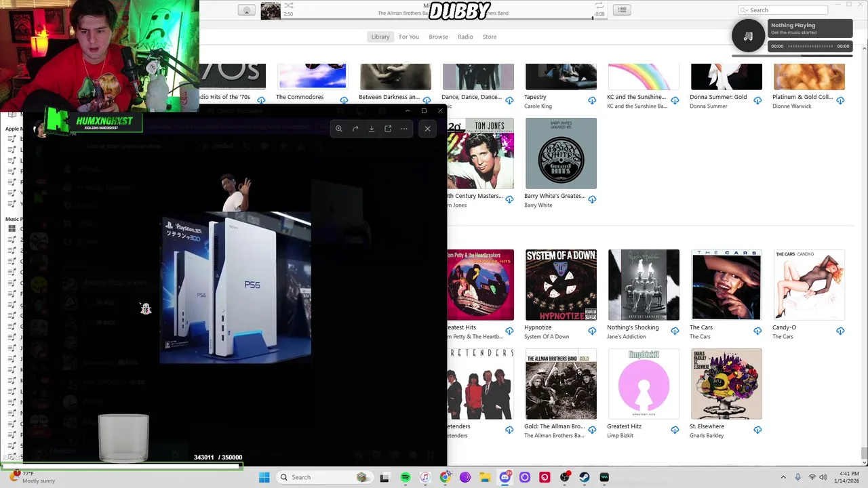The image size is (868, 488).
Task: Open the Carole King artist link
Action: coord(538,106)
